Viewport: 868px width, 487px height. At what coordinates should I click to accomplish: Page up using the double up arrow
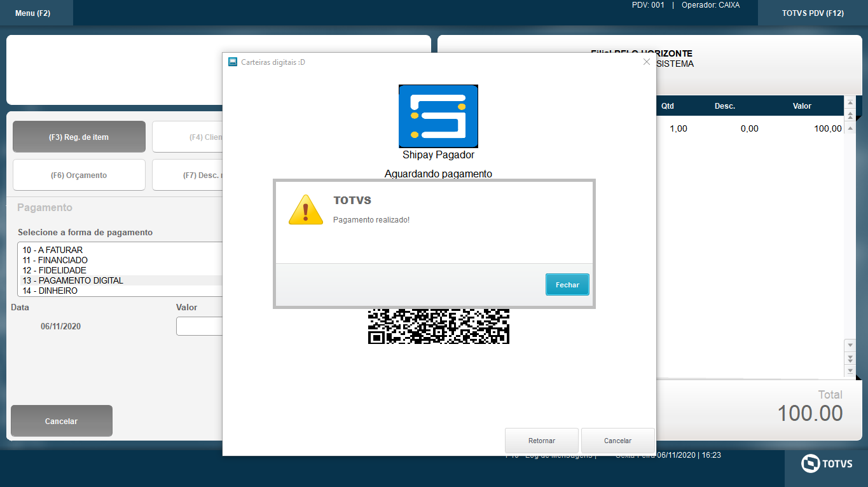pos(850,116)
